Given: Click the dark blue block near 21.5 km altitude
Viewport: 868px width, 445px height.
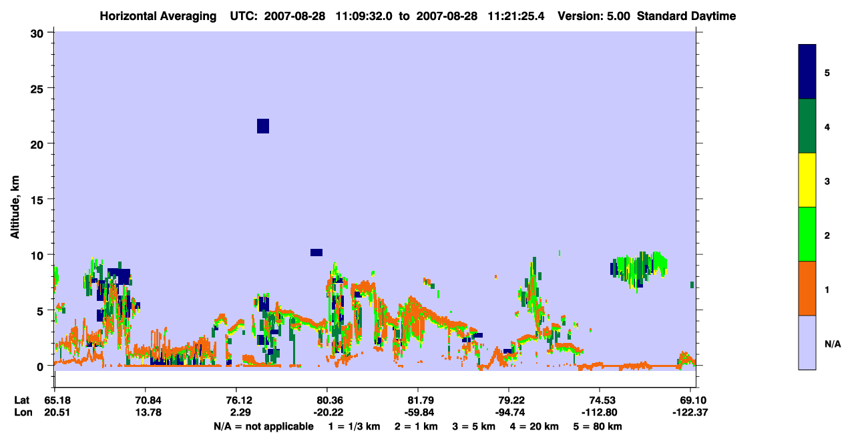Looking at the screenshot, I should click(x=263, y=126).
